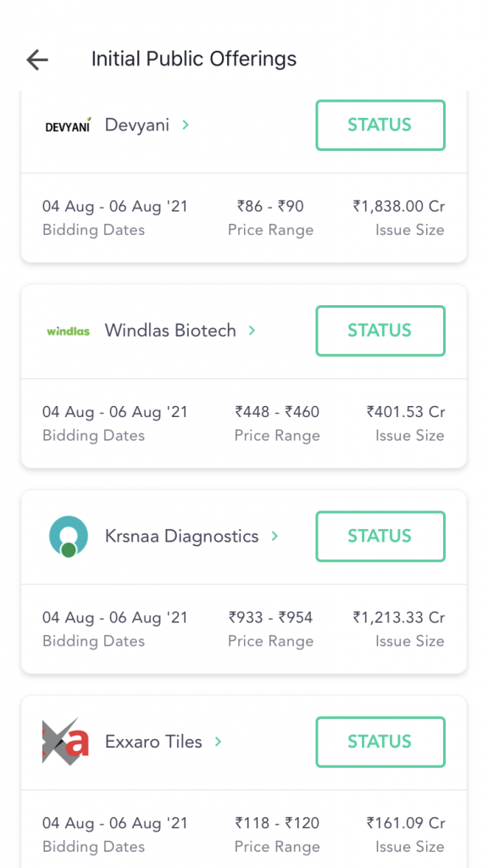Click the Exxaro Tiles logo
Viewport: 488px width, 868px height.
tap(64, 742)
